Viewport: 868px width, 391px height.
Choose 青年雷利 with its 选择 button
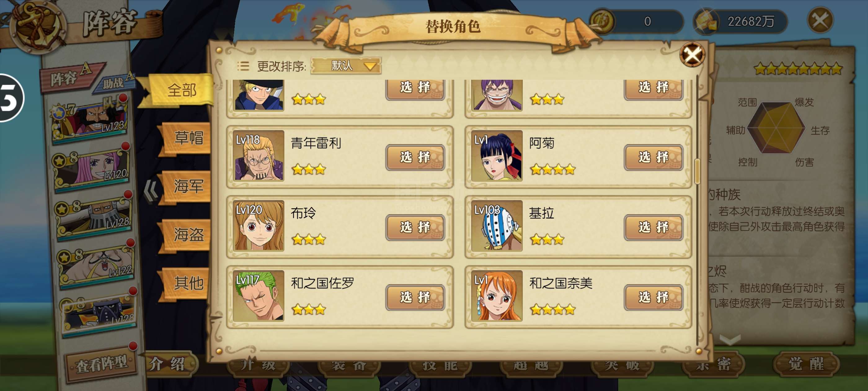click(x=415, y=157)
